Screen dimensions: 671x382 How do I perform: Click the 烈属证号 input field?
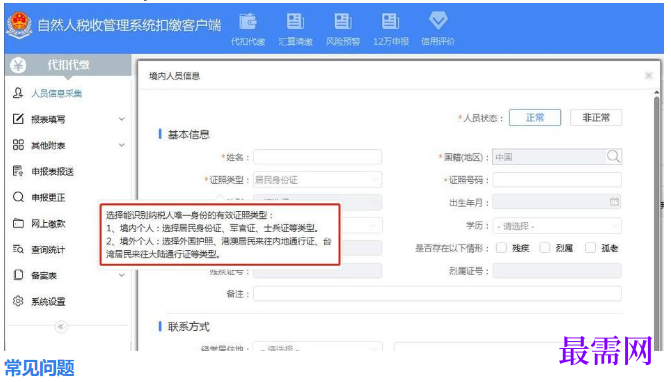(x=557, y=271)
